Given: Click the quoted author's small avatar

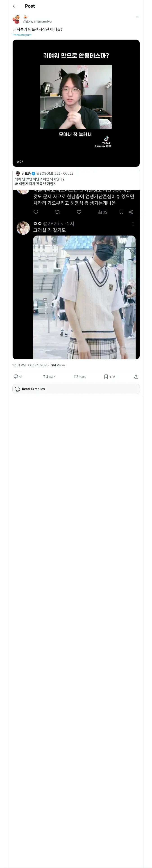Looking at the screenshot, I should (x=18, y=174).
